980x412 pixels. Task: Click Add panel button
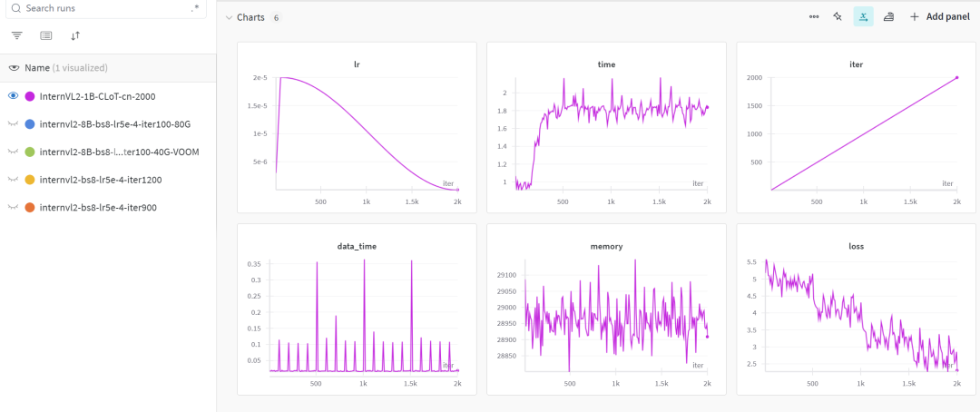point(939,17)
